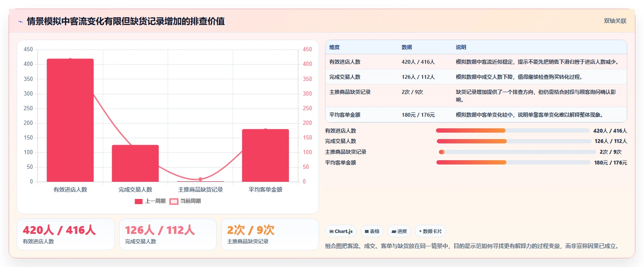
Task: Click the icon inside the 数据卡片 chip
Action: click(x=420, y=231)
